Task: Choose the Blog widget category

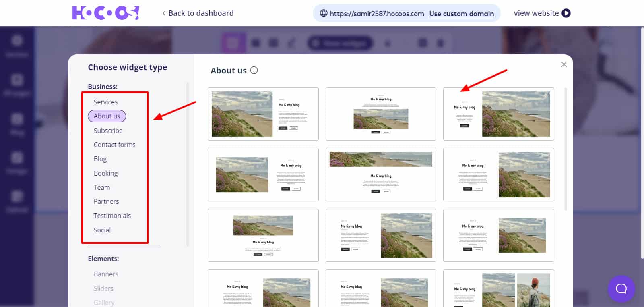Action: (x=100, y=159)
